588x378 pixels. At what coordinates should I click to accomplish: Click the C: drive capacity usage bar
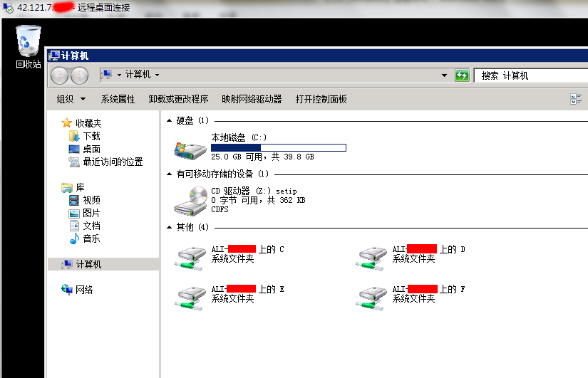278,147
